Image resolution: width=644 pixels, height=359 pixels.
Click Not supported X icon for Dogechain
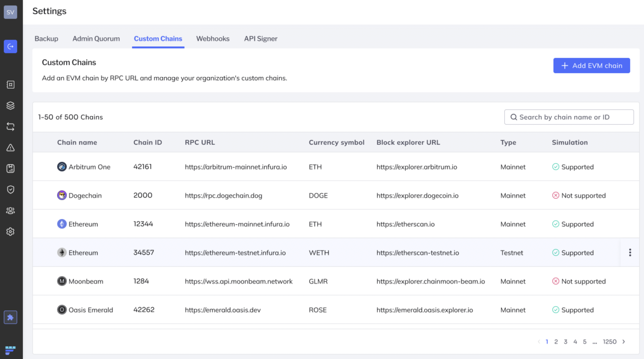[x=556, y=195]
